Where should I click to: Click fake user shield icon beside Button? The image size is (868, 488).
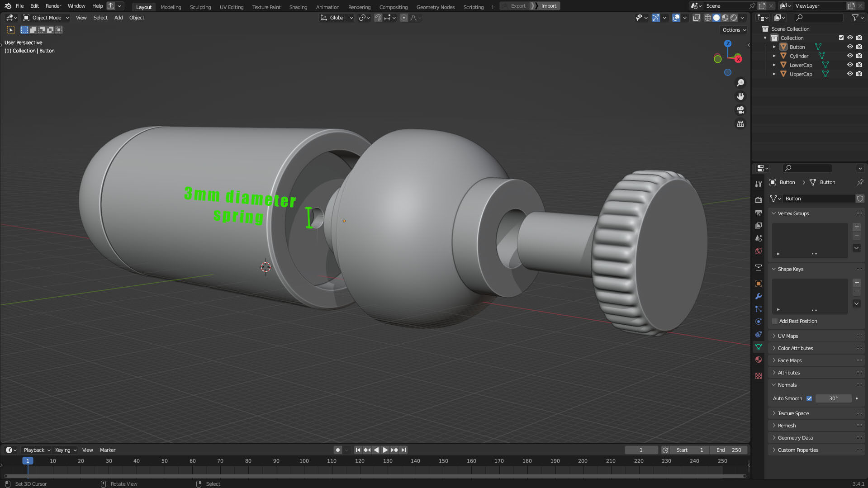(860, 199)
